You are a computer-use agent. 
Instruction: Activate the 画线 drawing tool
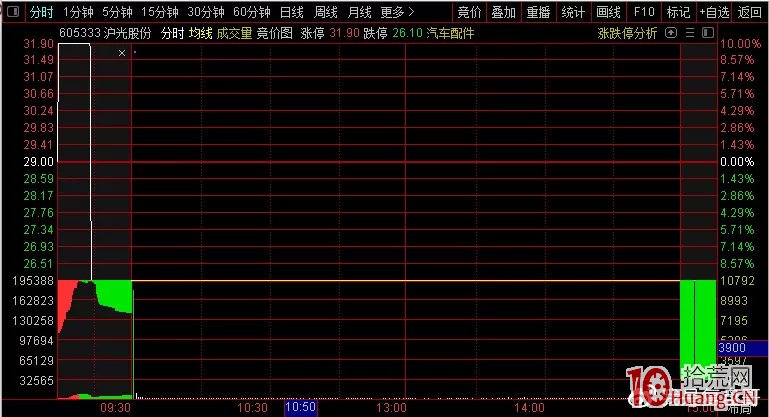tap(608, 12)
